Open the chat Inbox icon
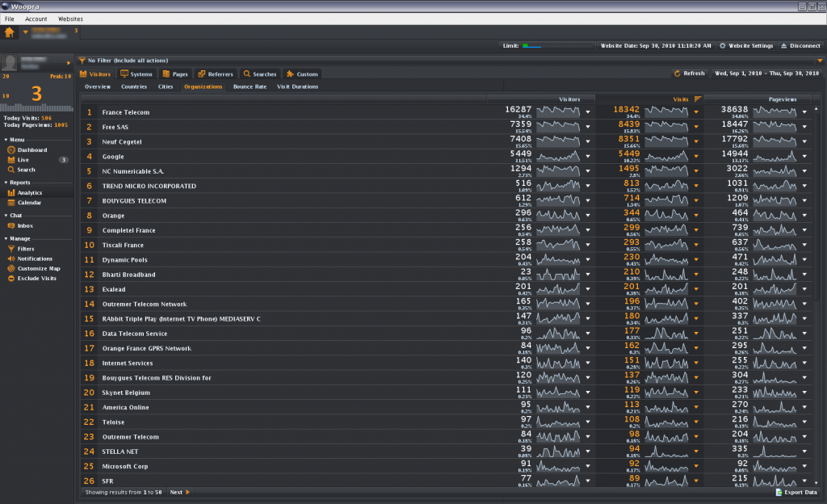This screenshot has width=827, height=504. (11, 225)
